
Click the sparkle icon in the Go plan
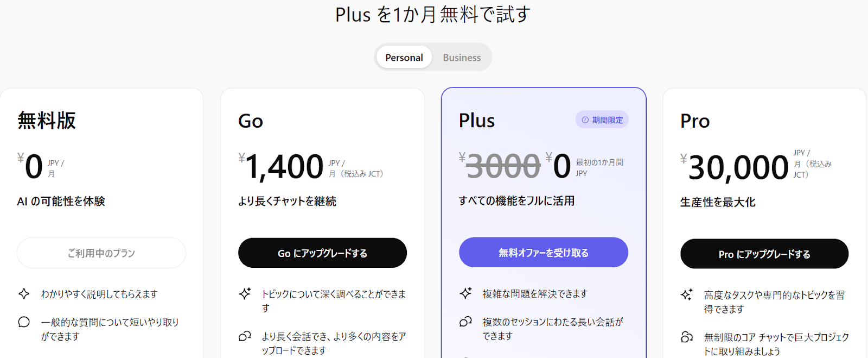(x=245, y=294)
